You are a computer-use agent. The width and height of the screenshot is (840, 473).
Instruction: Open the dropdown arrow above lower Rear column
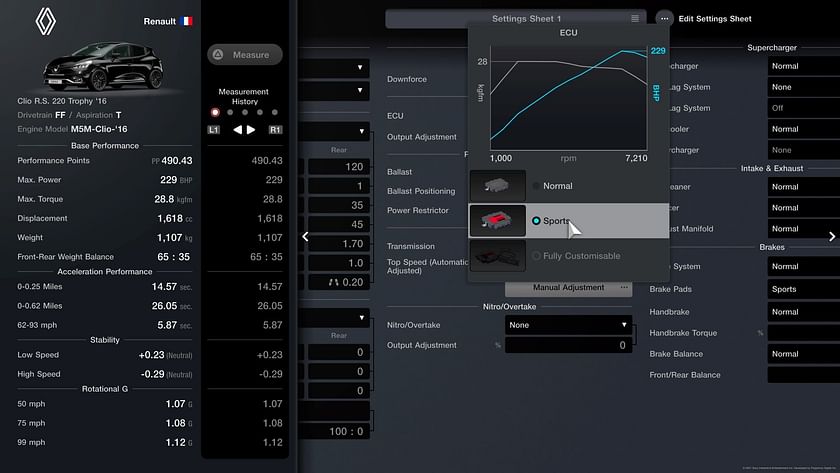(x=362, y=318)
